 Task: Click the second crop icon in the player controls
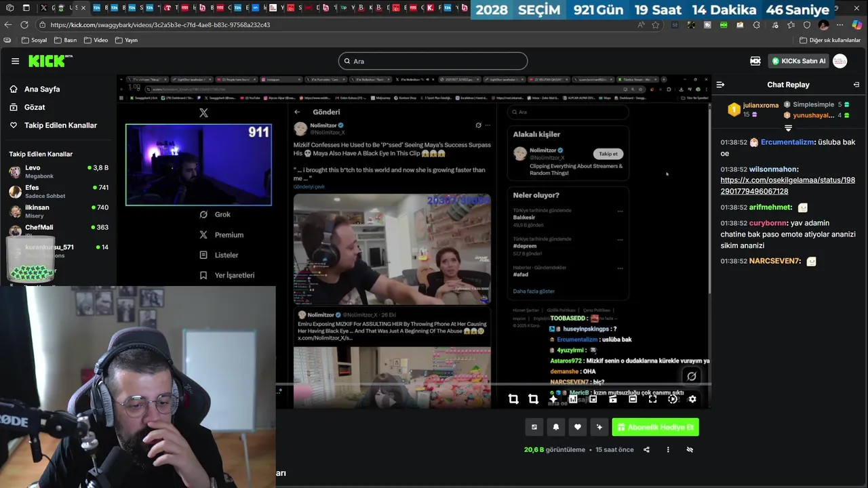(x=533, y=399)
